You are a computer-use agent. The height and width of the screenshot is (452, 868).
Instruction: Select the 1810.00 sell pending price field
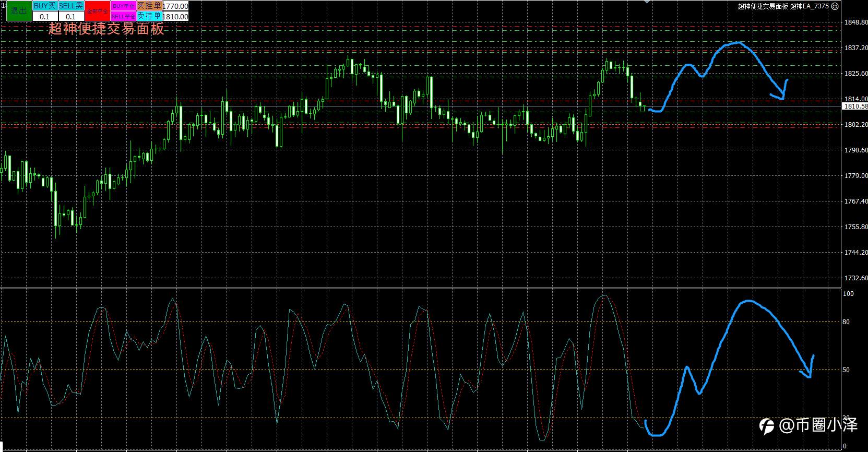(175, 16)
